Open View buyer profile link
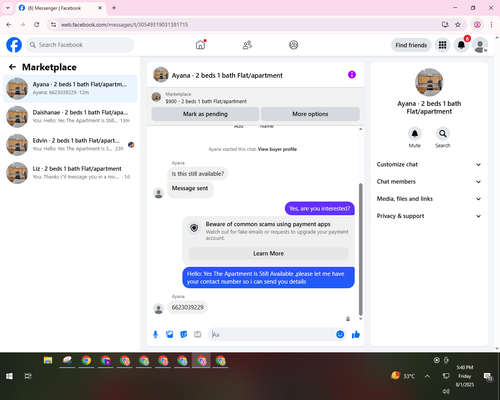Viewport: 500px width, 400px height. coord(277,149)
